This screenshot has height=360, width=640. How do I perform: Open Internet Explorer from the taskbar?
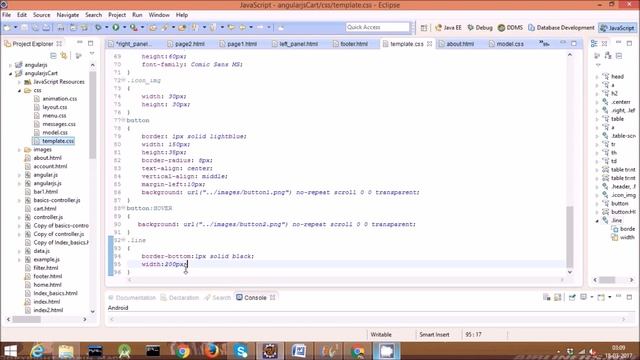pyautogui.click(x=38, y=351)
